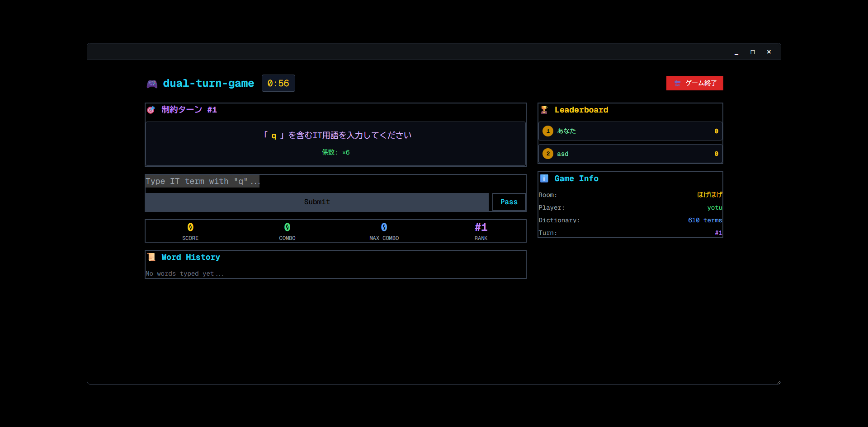Click the Word History heading
The image size is (868, 427).
click(191, 257)
